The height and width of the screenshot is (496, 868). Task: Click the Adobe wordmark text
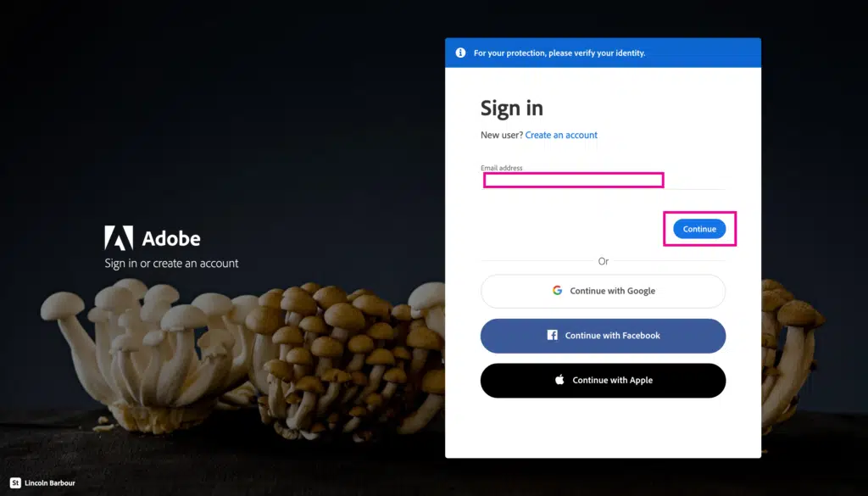click(171, 238)
